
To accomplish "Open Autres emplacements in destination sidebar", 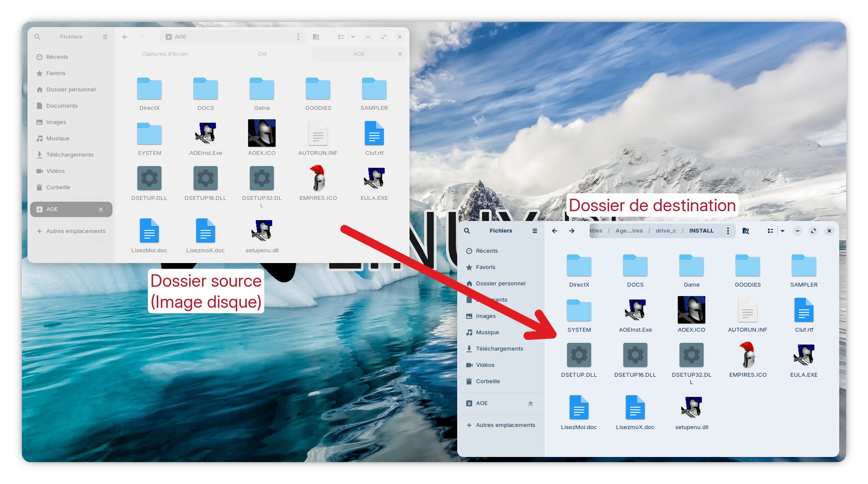I will point(505,425).
